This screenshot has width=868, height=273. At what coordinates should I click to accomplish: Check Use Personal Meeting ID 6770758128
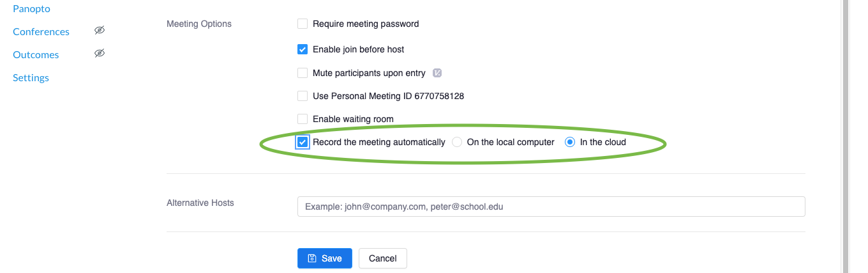(x=303, y=96)
